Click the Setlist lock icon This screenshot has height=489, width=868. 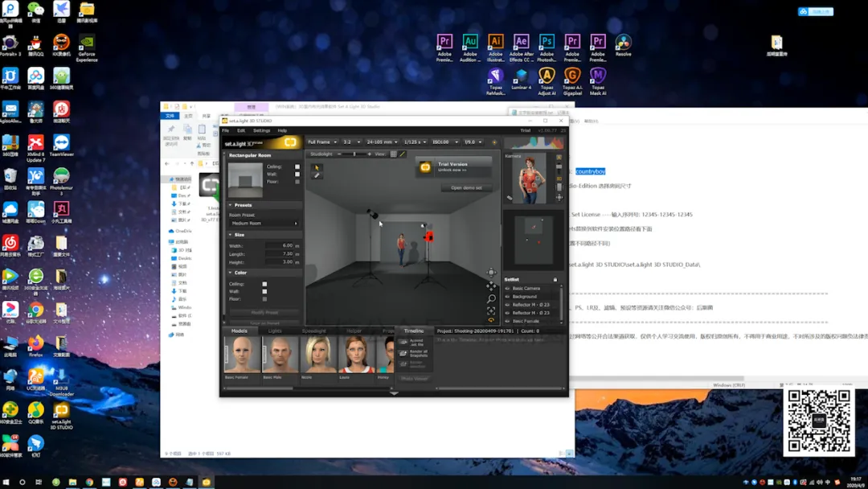pos(555,280)
